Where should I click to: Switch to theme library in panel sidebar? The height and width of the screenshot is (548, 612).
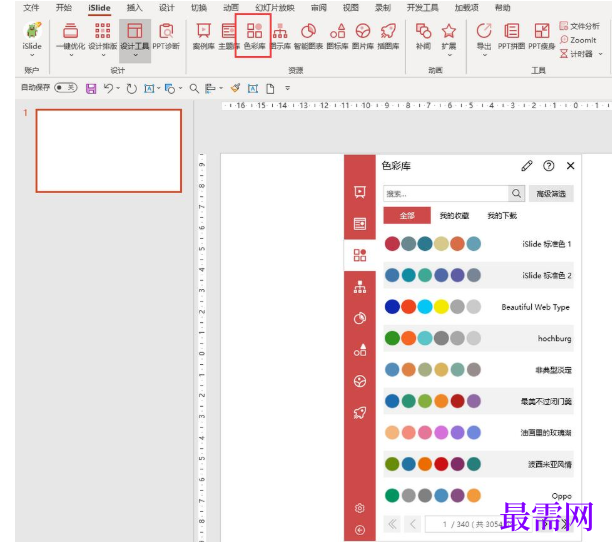(360, 224)
